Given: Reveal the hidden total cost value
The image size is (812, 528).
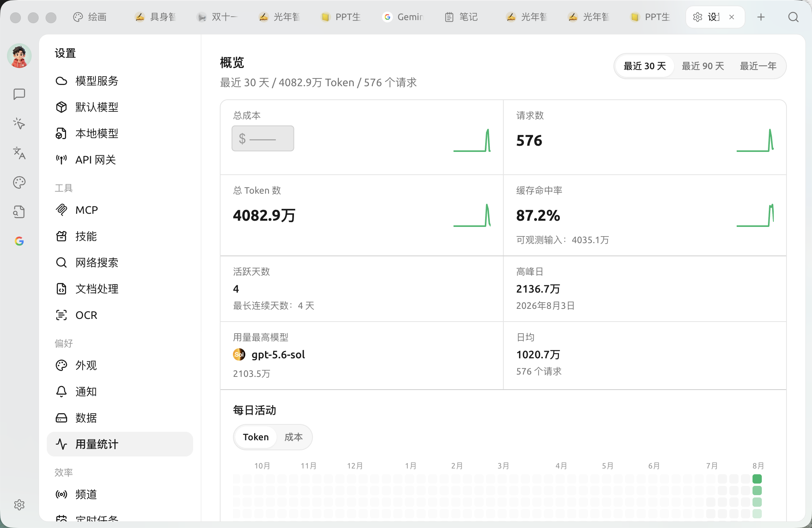Looking at the screenshot, I should tap(263, 138).
